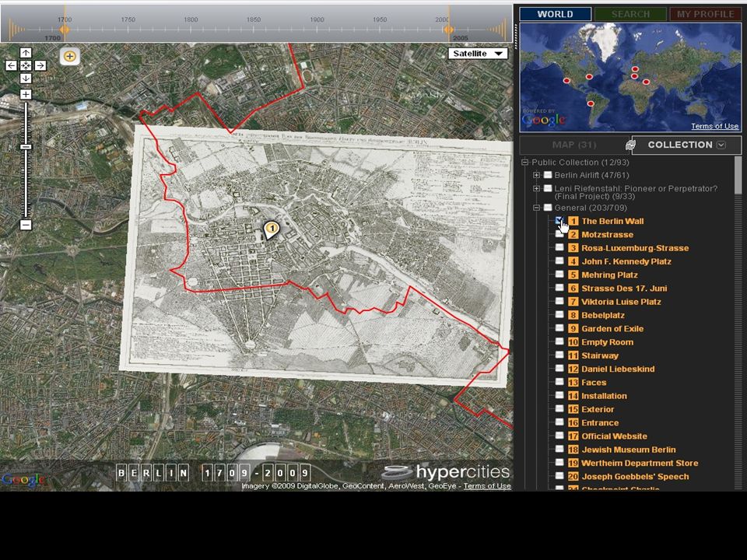Click the timeline start handle at 1700
The width and height of the screenshot is (747, 560).
click(65, 30)
